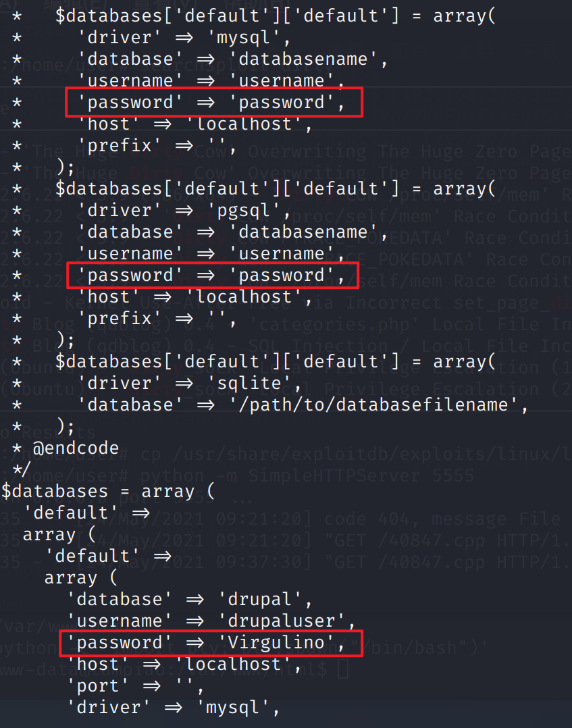This screenshot has width=572, height=728.
Task: Click the highlighted password line under mysql driver example
Action: pos(213,103)
